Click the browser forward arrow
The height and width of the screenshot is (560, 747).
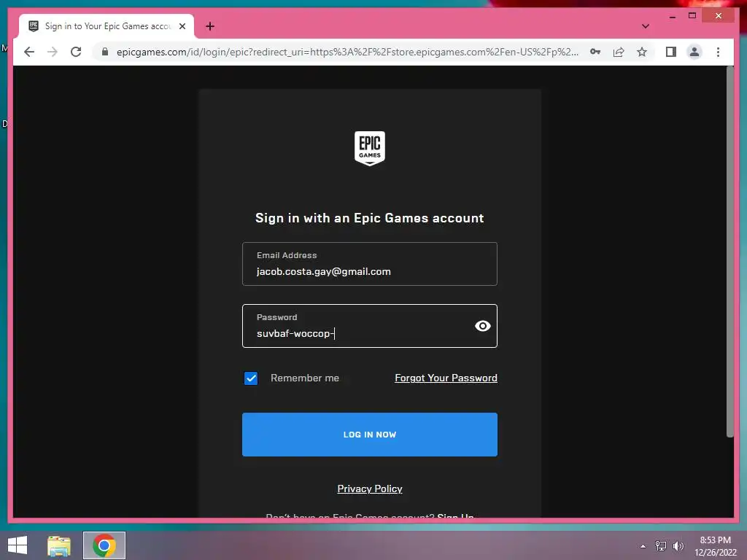coord(53,52)
